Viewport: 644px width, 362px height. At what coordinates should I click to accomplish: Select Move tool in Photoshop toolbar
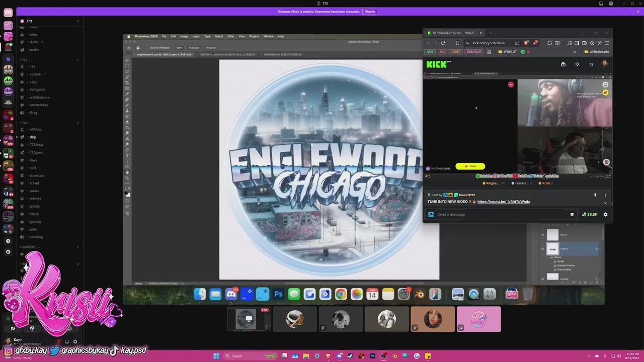(127, 60)
